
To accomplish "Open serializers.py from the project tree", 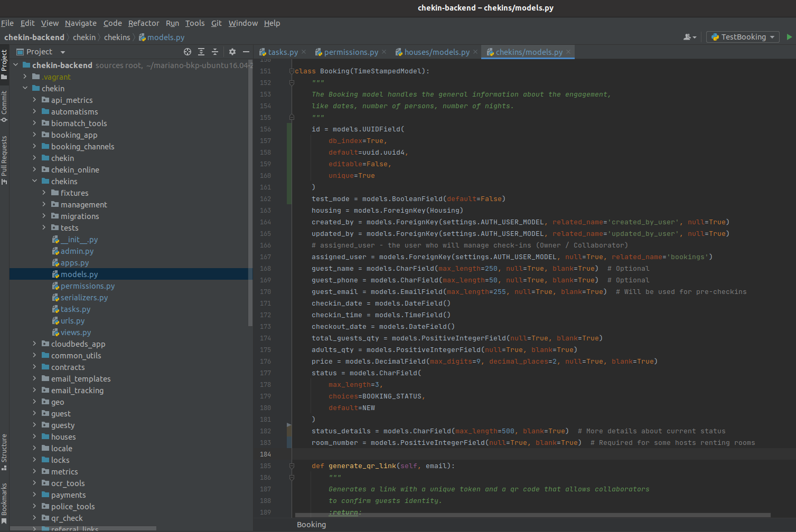I will point(84,298).
